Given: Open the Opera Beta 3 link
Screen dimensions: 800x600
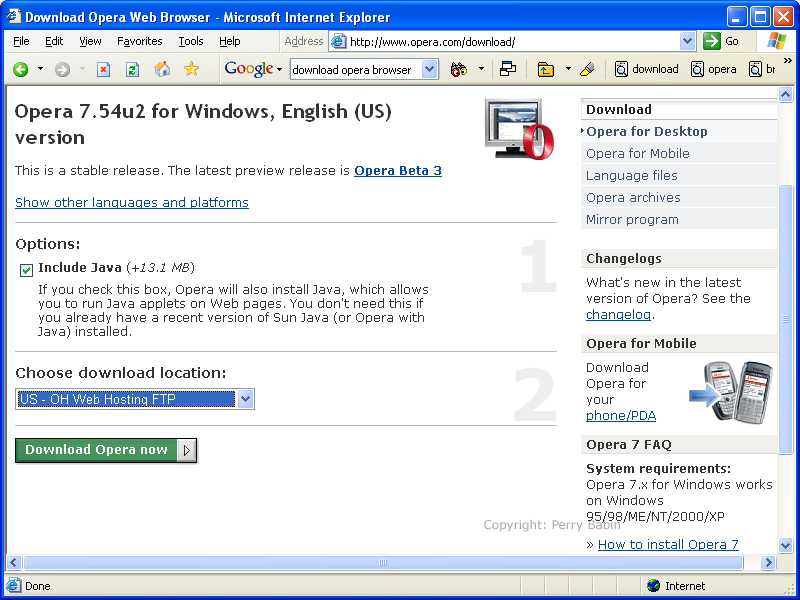Looking at the screenshot, I should 398,170.
